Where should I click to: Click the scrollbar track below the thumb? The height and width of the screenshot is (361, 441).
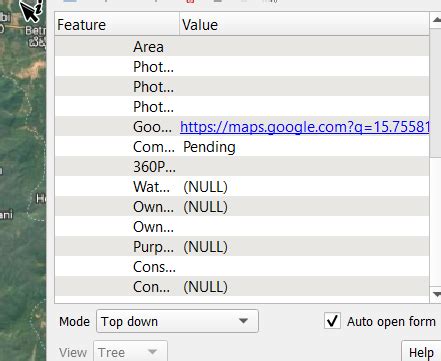click(x=436, y=222)
